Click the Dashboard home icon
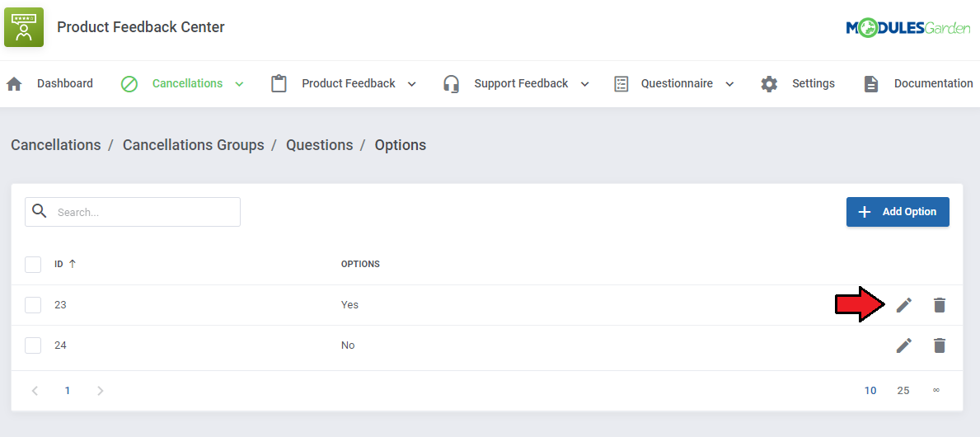The image size is (980, 437). 14,84
